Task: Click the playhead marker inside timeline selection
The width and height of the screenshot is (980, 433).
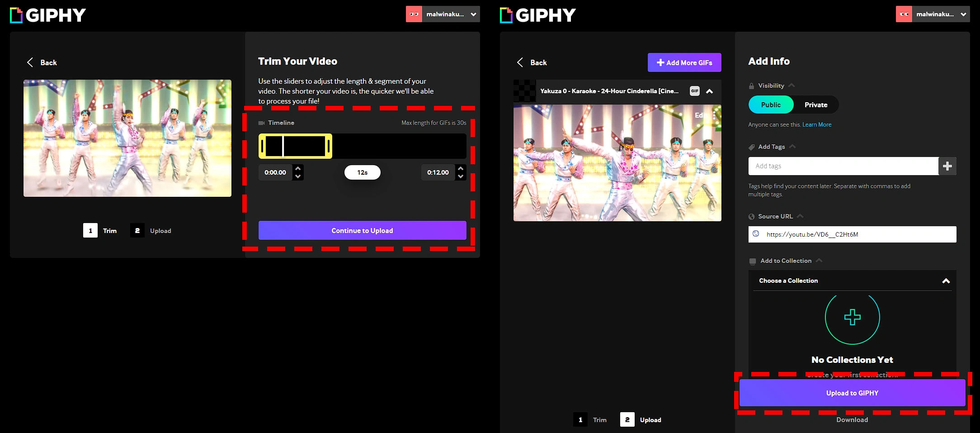Action: 283,146
